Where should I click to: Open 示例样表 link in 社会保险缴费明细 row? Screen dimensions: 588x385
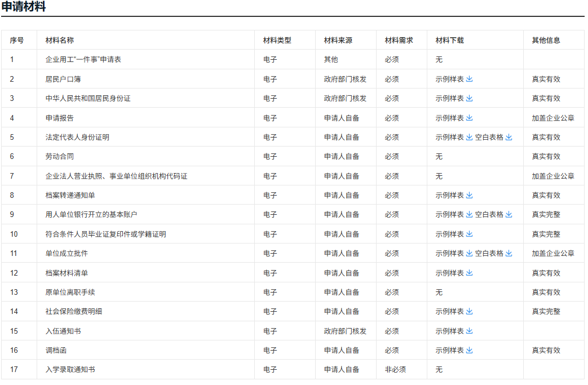coord(449,311)
